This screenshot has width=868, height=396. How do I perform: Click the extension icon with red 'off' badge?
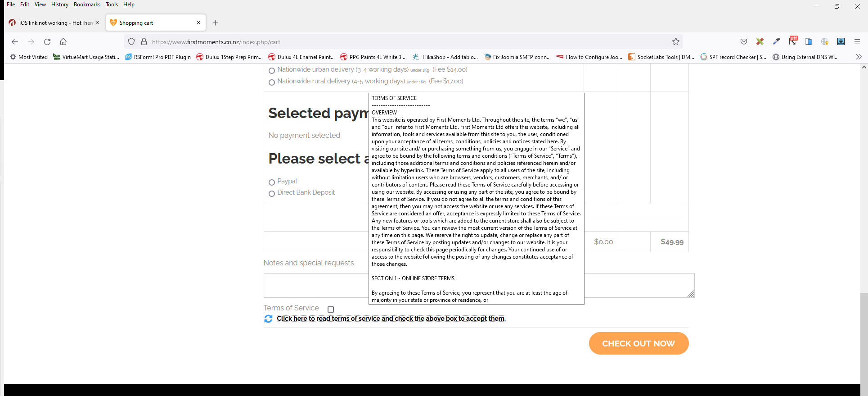(x=792, y=41)
